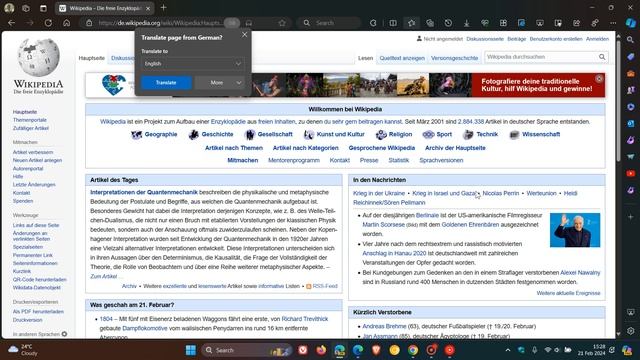This screenshot has height=360, width=640.
Task: Open the Wikipedia globe logo
Action: coord(38,57)
